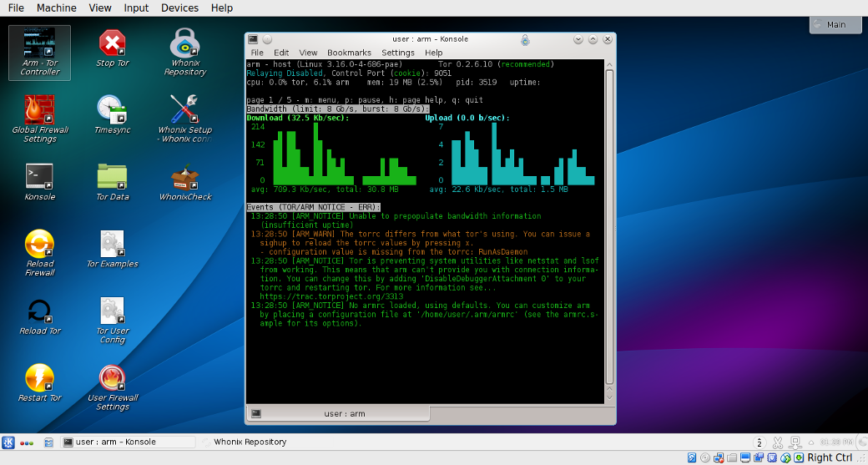Open User Firewall Settings desktop icon
The height and width of the screenshot is (465, 868).
[113, 387]
